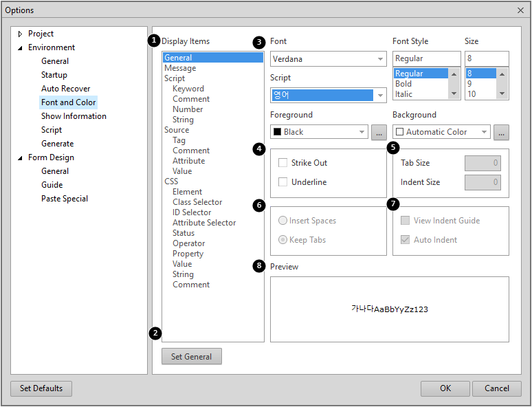Select the Insert Spaces radio button
This screenshot has width=532, height=407.
pyautogui.click(x=282, y=221)
